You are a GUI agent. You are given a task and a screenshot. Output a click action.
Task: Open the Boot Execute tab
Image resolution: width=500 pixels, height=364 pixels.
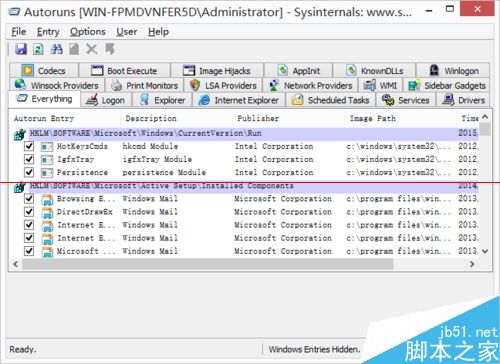coord(124,71)
